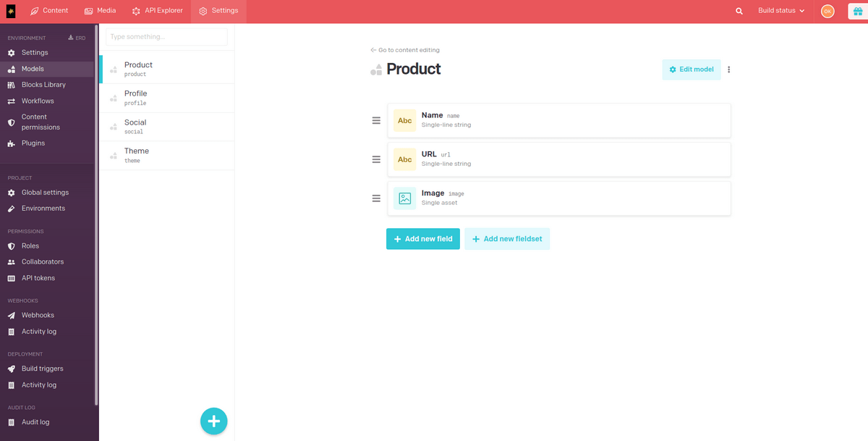Click drag handle icon of URL field
The width and height of the screenshot is (868, 441).
pyautogui.click(x=376, y=159)
